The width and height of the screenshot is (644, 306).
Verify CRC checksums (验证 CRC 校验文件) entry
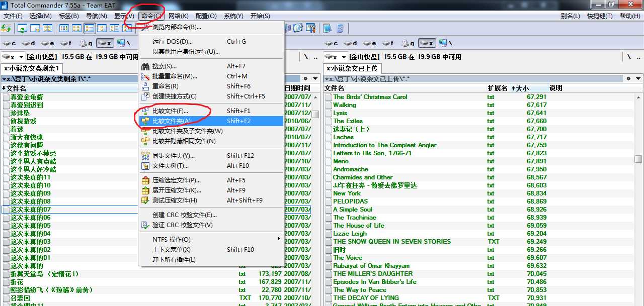pos(211,225)
